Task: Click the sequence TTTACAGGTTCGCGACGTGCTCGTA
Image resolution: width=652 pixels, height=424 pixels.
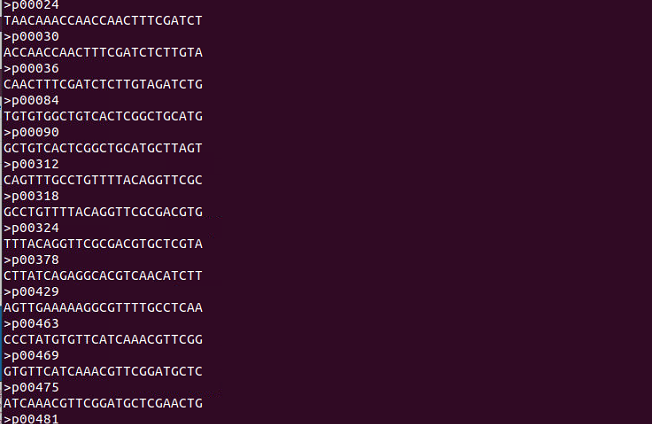Action: tap(103, 244)
